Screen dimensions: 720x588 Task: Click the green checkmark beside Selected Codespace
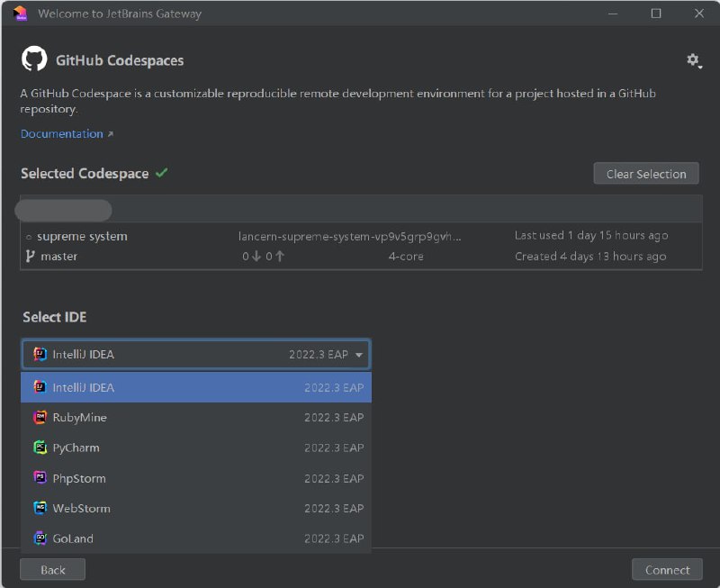tap(162, 173)
